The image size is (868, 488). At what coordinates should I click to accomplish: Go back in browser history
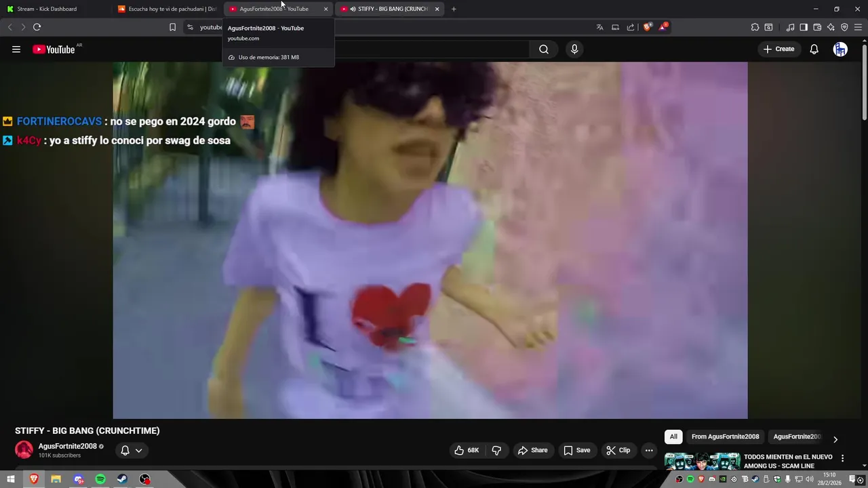coord(9,27)
